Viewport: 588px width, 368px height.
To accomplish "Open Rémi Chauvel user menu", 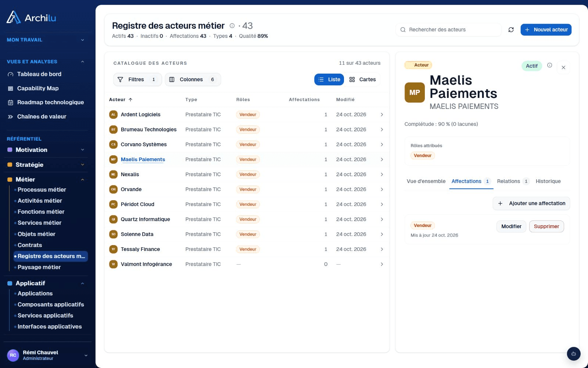I will (x=48, y=355).
